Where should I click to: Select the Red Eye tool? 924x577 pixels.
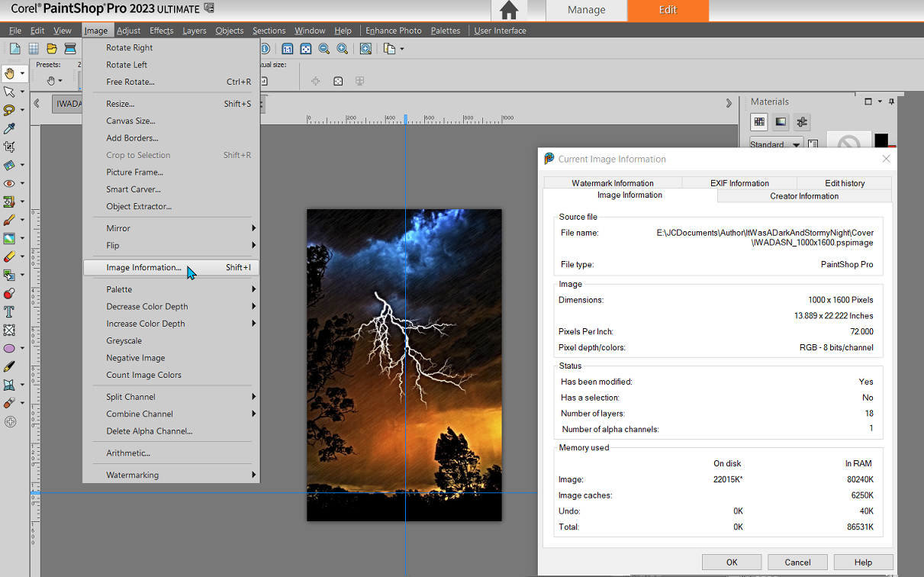pyautogui.click(x=10, y=183)
